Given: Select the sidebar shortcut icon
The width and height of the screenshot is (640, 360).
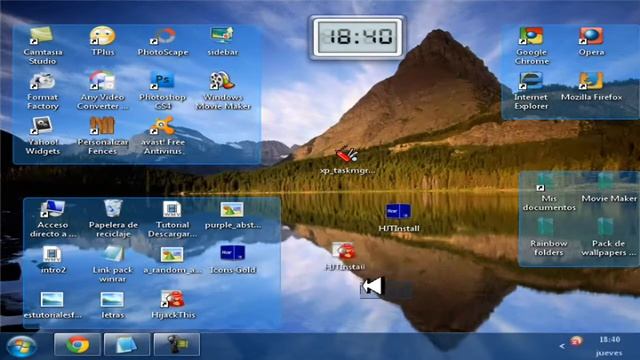Looking at the screenshot, I should pos(222,41).
